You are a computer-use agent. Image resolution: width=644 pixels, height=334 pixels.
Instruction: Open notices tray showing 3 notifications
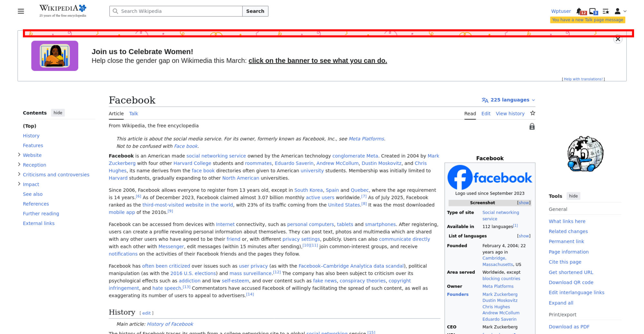coord(593,11)
